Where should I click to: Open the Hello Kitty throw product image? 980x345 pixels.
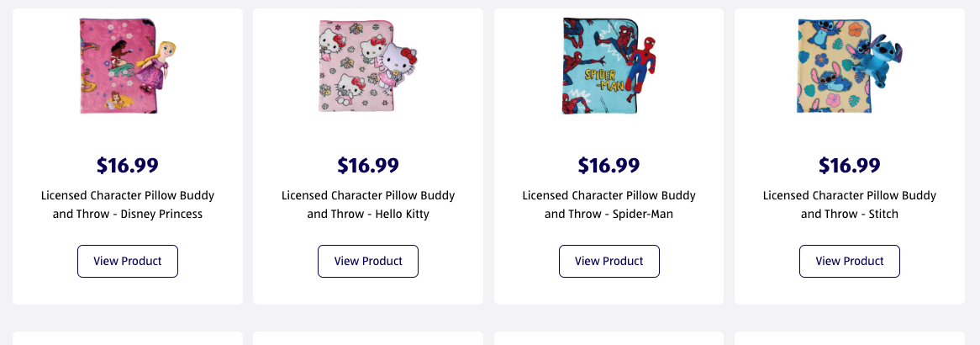tap(368, 66)
